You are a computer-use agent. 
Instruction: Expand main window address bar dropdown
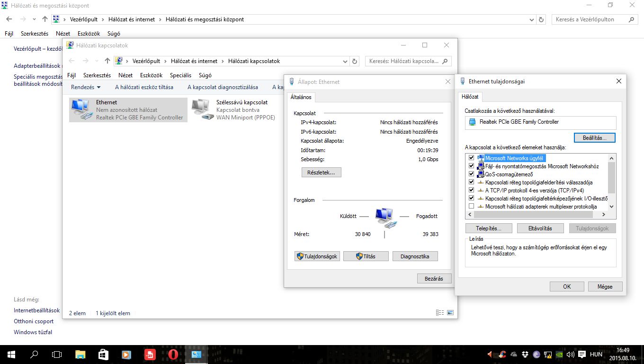pos(531,19)
